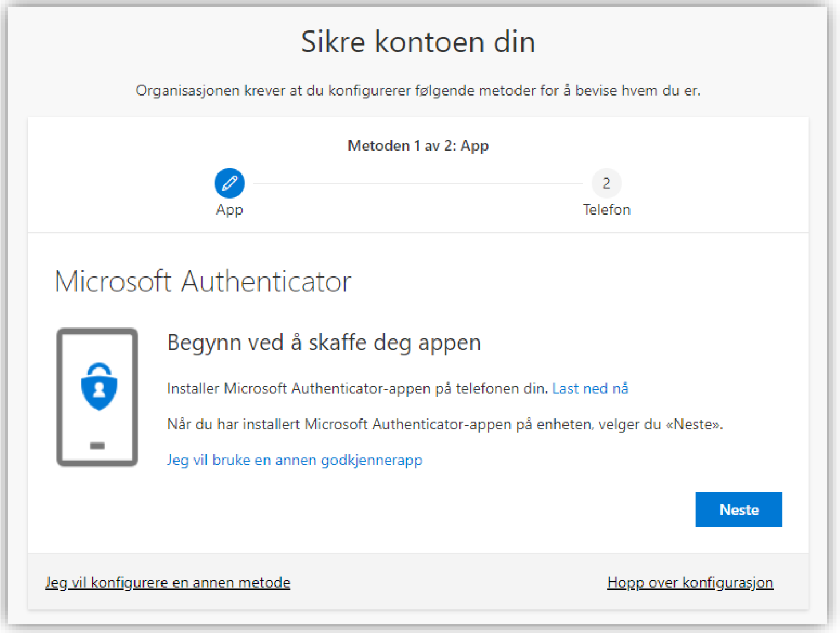Choose 'Jeg vil bruke en annen godkjennerapp'
Viewport: 840px width, 633px height.
click(x=295, y=460)
